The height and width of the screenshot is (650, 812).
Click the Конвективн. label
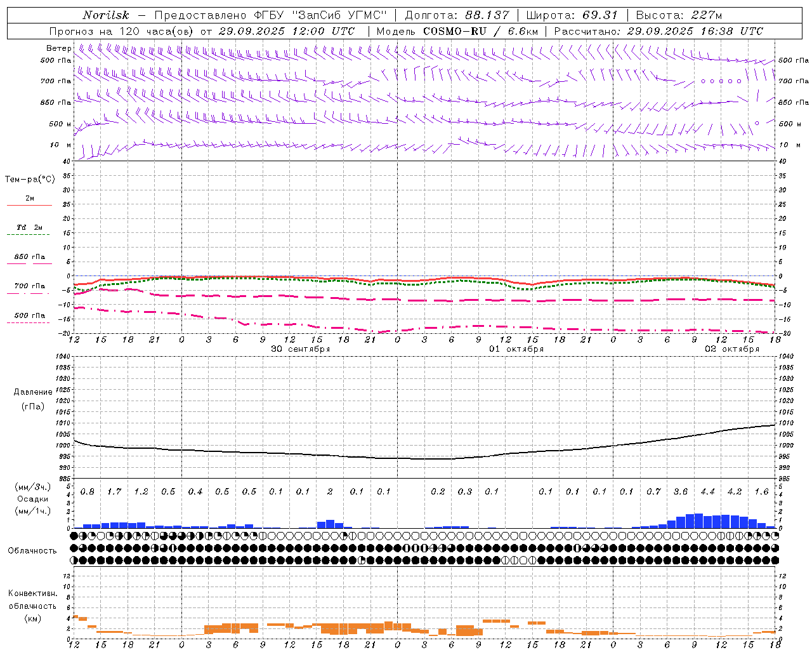point(32,594)
